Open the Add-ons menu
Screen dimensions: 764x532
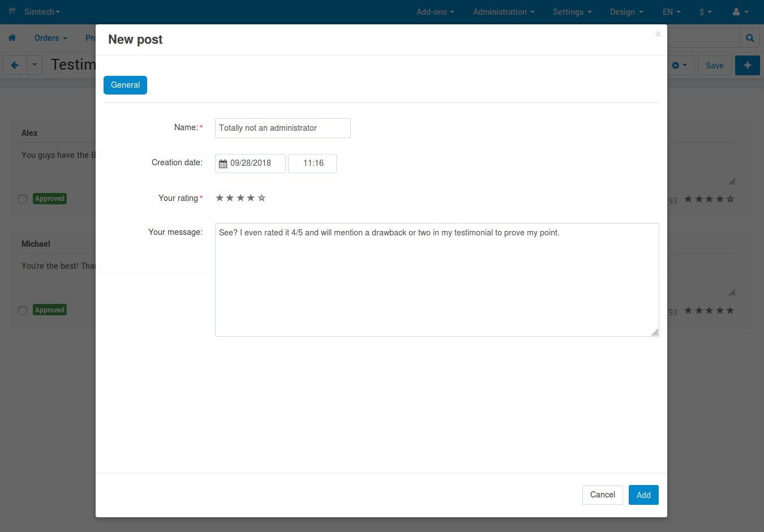(x=435, y=12)
